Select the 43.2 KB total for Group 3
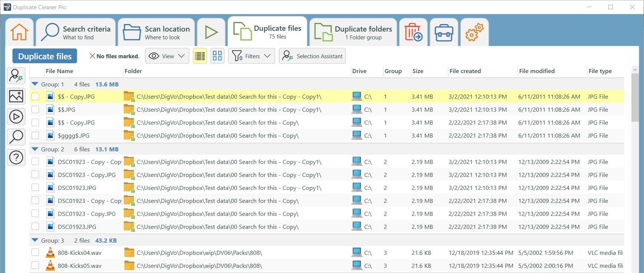Screen dimensions: 644x273 pos(106,240)
